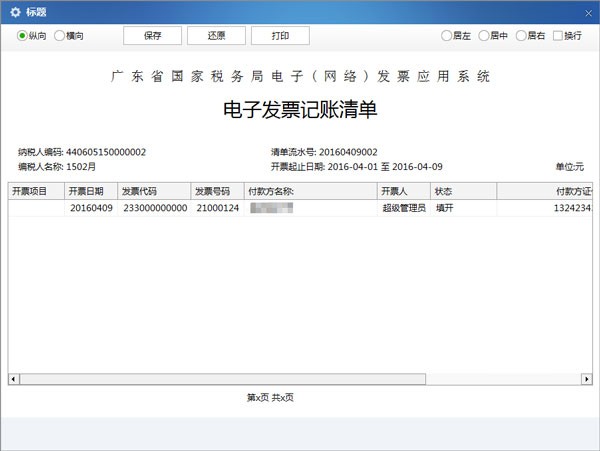600x451 pixels.
Task: Click the 开票人 column header
Action: [403, 191]
